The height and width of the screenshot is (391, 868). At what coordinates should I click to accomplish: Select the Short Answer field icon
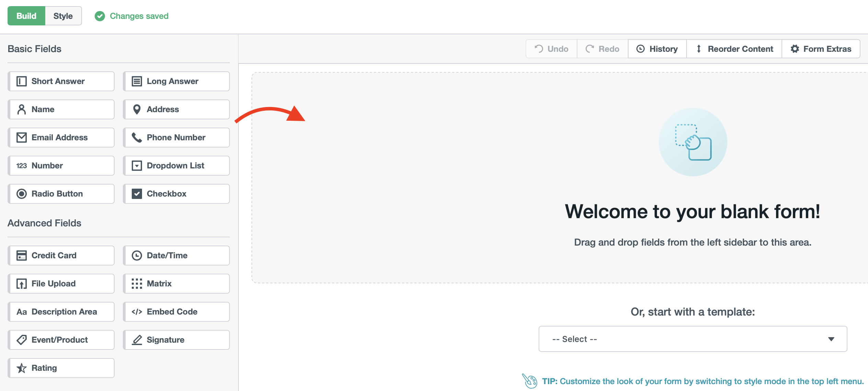coord(21,81)
